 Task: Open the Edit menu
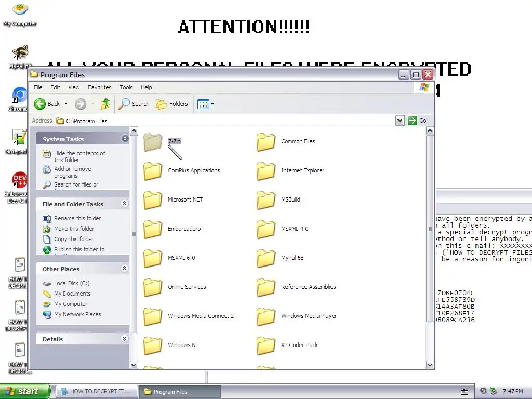coord(55,87)
